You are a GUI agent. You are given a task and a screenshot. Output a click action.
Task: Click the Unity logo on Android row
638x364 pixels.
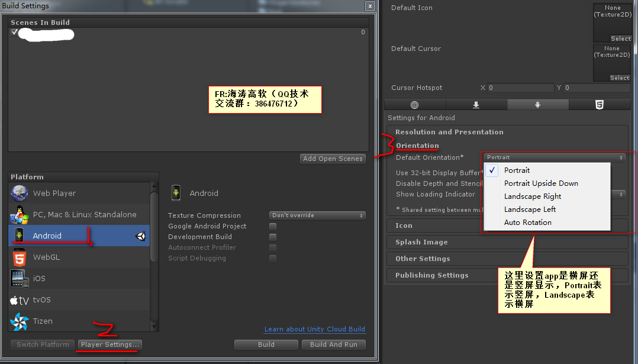[x=140, y=236]
